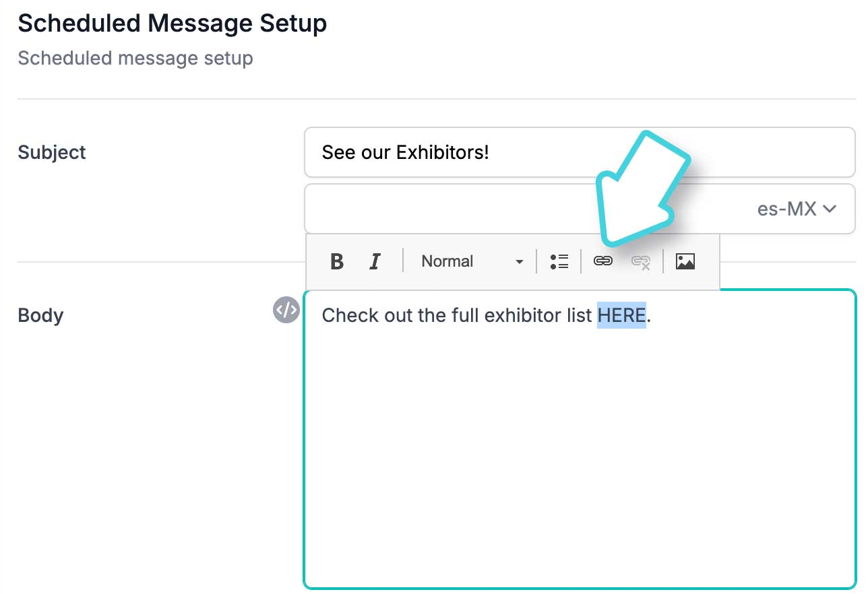Click the Body field label
Viewport: 868px width, 594px height.
40,315
